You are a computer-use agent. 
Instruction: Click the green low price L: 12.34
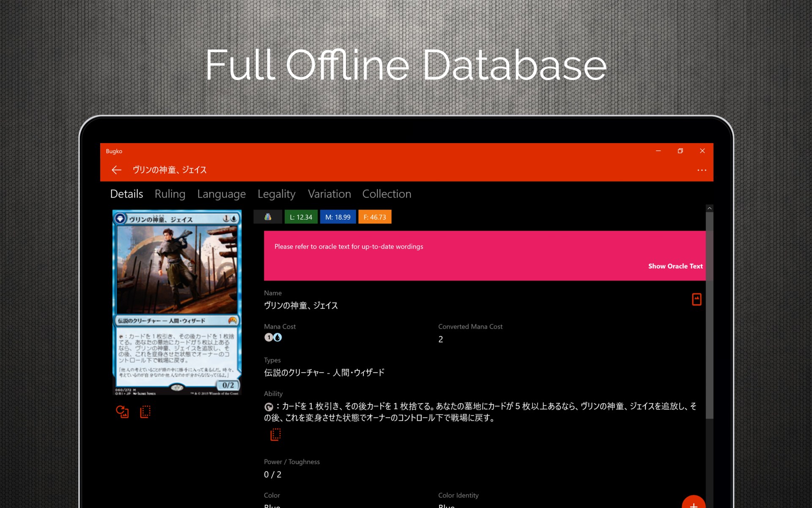pos(301,217)
